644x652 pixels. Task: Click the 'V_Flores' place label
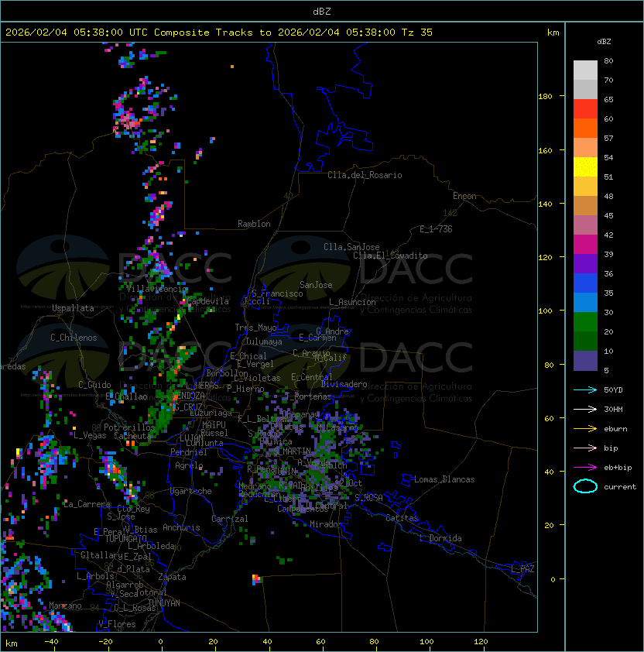tap(117, 623)
